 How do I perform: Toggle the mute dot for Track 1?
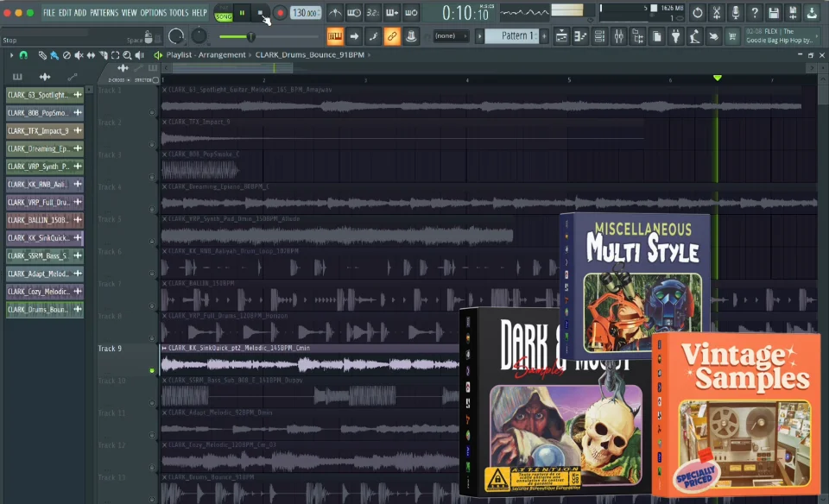[152, 112]
